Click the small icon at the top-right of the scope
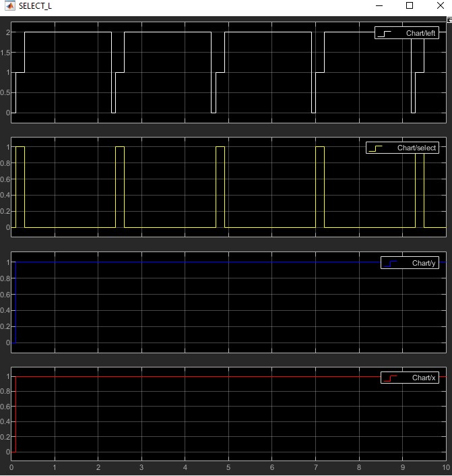This screenshot has height=476, width=452. tap(449, 20)
